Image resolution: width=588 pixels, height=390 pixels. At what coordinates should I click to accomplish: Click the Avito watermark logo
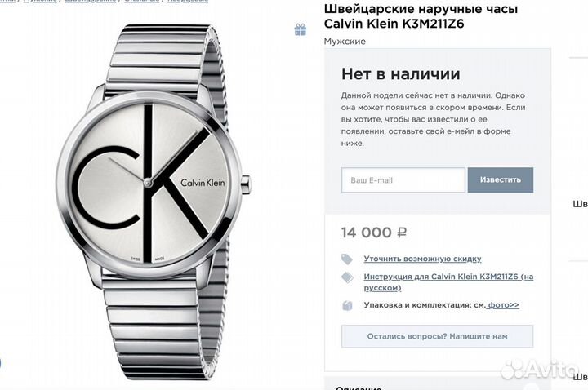click(x=538, y=370)
